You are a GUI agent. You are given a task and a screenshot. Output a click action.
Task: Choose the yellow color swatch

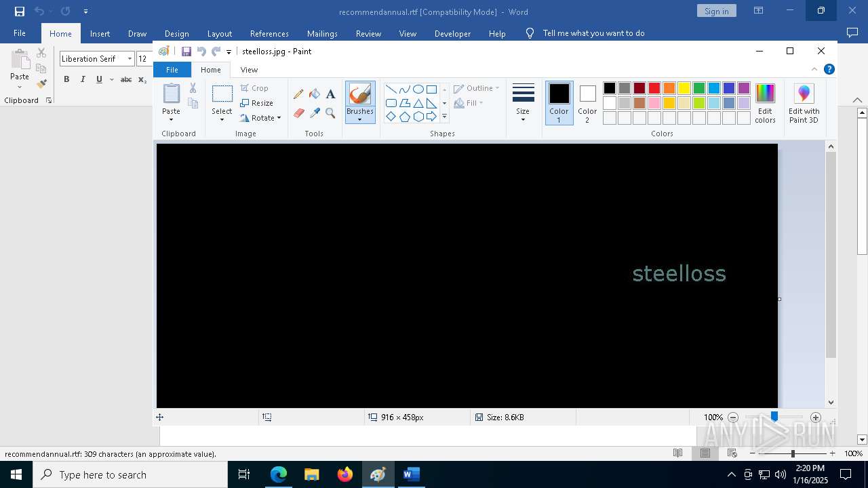684,88
